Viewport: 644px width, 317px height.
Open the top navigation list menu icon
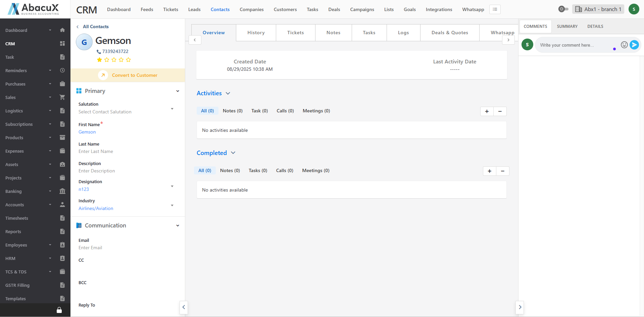click(495, 9)
